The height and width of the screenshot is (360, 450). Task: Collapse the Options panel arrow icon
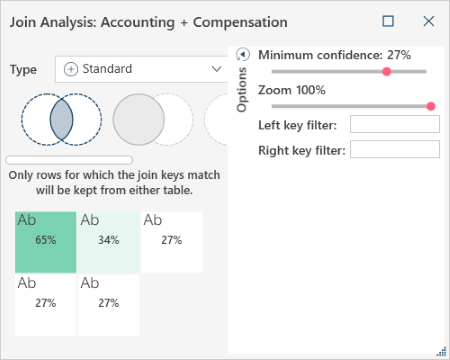[243, 54]
